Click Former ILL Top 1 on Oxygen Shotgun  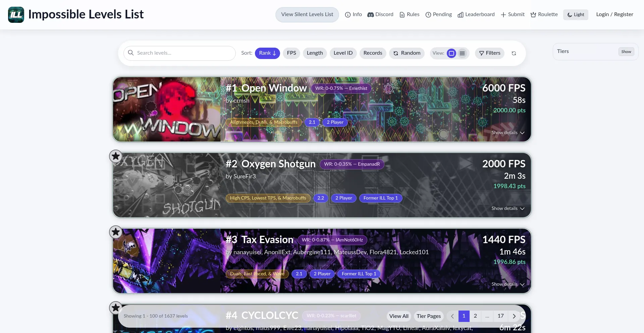381,198
